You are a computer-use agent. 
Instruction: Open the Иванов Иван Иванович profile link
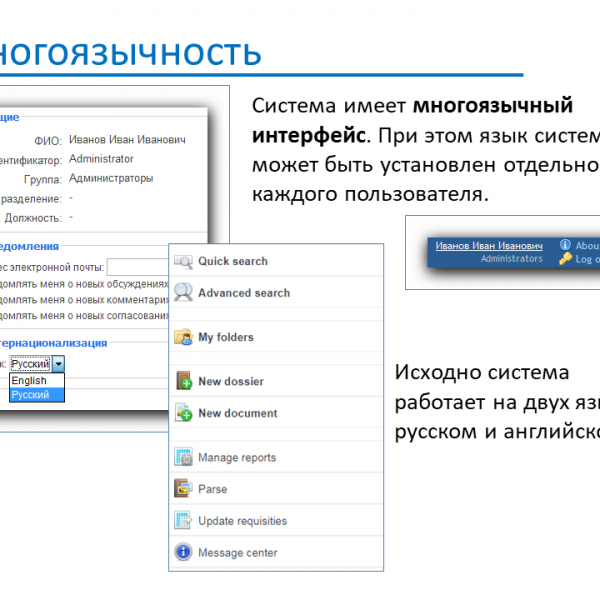click(x=489, y=245)
